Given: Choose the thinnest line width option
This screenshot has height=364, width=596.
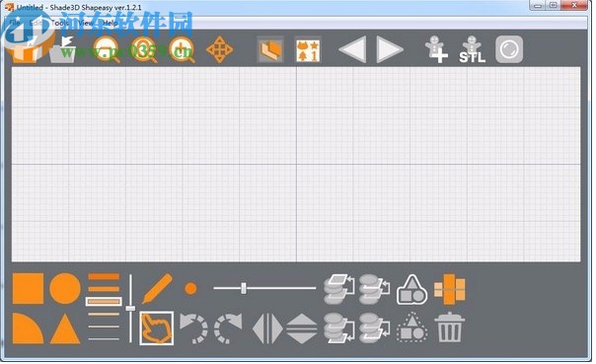Looking at the screenshot, I should tap(104, 338).
